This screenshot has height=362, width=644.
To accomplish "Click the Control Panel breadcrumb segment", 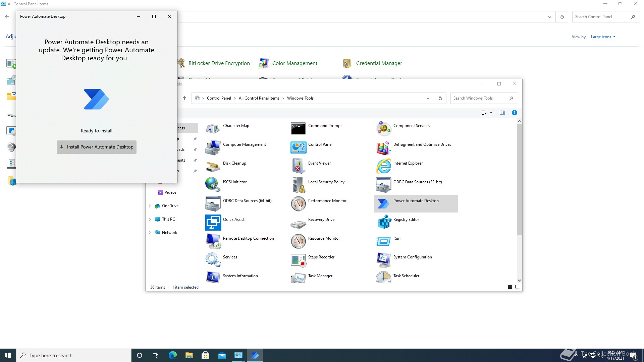I will pos(219,98).
